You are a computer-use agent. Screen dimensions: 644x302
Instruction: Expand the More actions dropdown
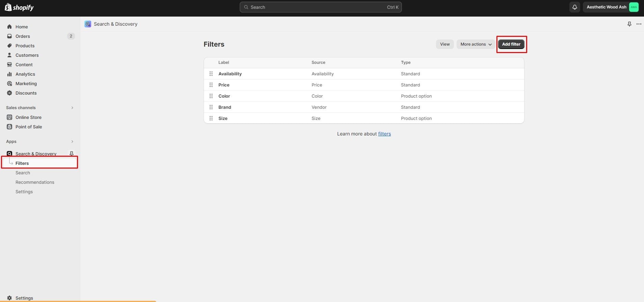point(475,44)
